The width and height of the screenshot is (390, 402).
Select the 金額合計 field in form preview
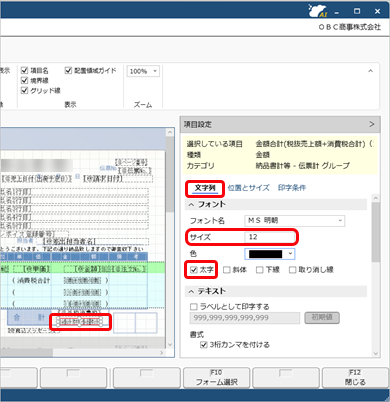tap(80, 322)
